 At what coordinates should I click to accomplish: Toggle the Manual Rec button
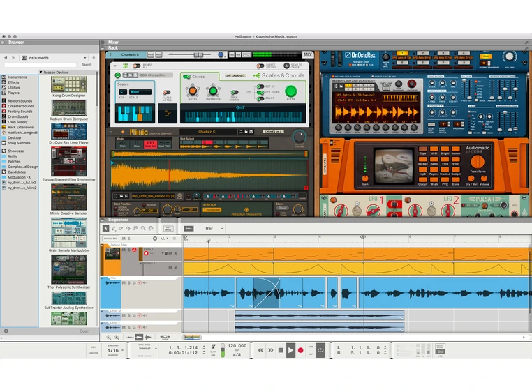click(110, 239)
